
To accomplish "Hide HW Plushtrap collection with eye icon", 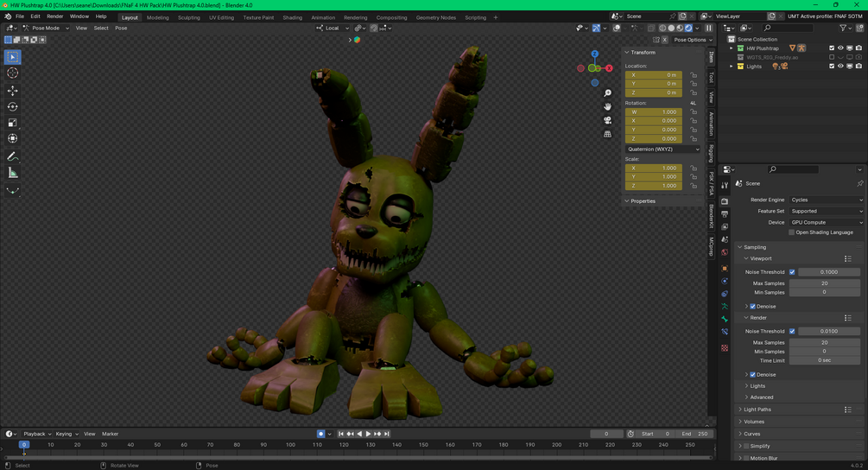I will click(840, 48).
